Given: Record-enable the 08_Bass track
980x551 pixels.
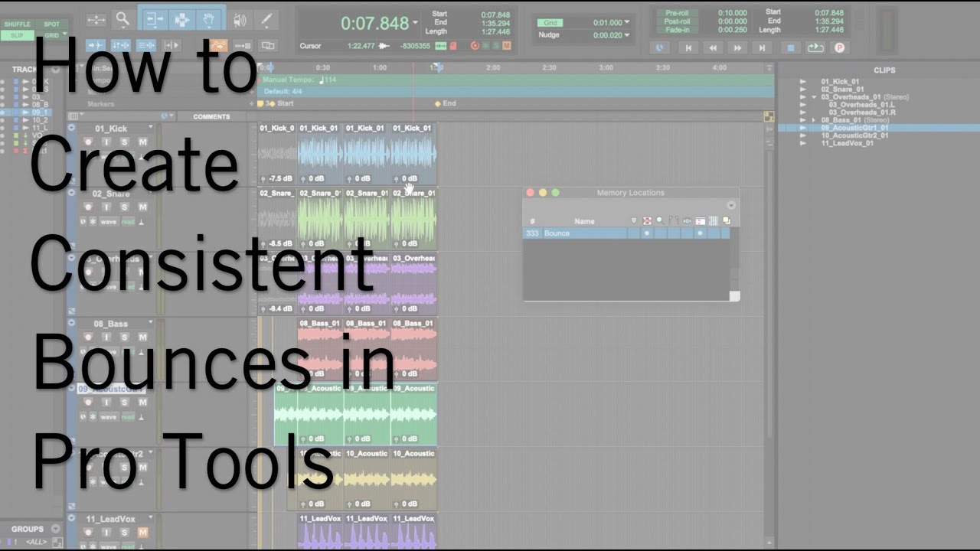Looking at the screenshot, I should pyautogui.click(x=88, y=337).
